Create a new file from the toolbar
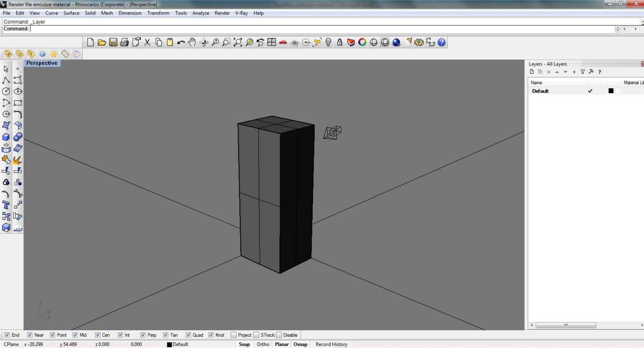The height and width of the screenshot is (348, 644). [x=90, y=42]
